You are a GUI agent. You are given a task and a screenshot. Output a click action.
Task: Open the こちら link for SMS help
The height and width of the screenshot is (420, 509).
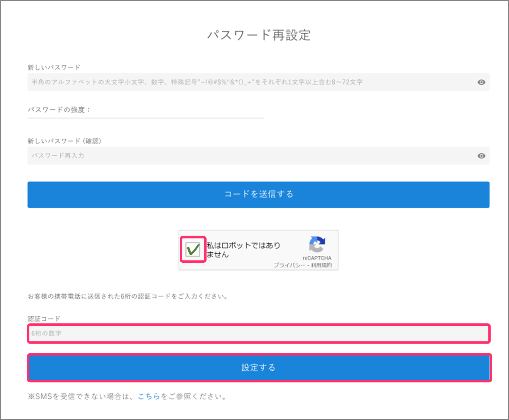point(149,396)
